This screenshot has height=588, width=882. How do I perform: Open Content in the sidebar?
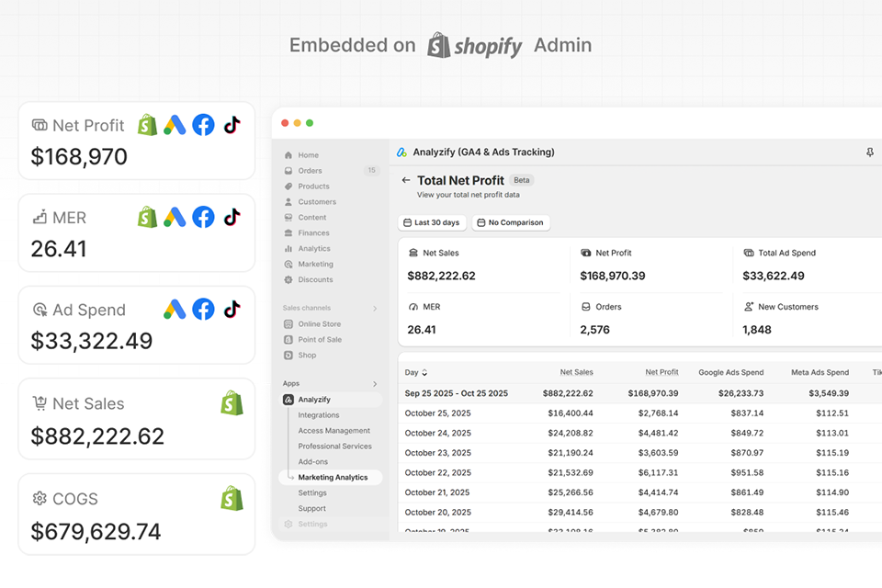(x=312, y=217)
